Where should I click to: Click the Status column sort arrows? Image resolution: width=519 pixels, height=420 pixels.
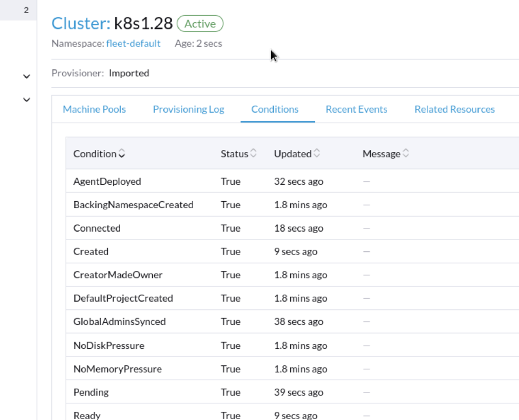coord(253,153)
